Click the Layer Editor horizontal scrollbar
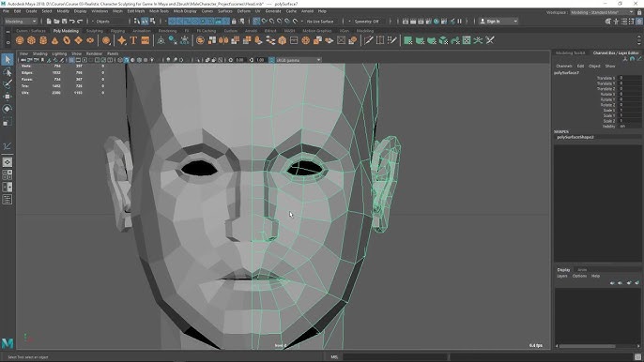The height and width of the screenshot is (362, 644). pyautogui.click(x=598, y=346)
